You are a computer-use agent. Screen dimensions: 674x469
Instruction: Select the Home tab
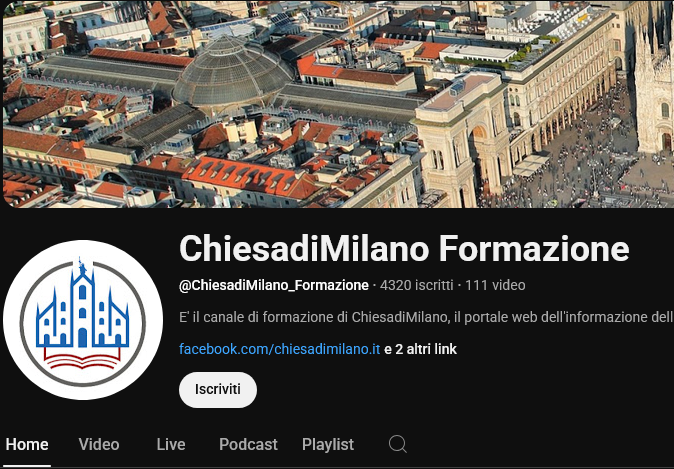click(x=27, y=444)
